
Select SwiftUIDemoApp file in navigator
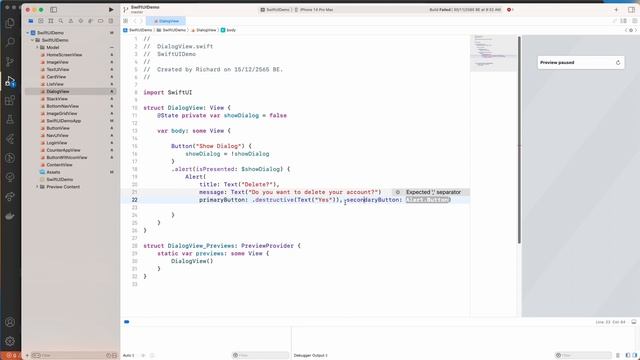pos(63,121)
